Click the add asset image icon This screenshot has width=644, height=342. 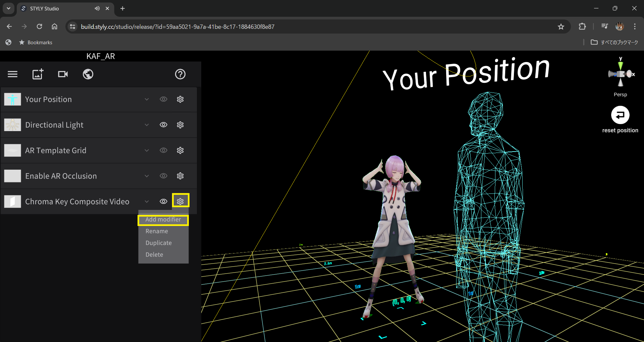pos(38,74)
